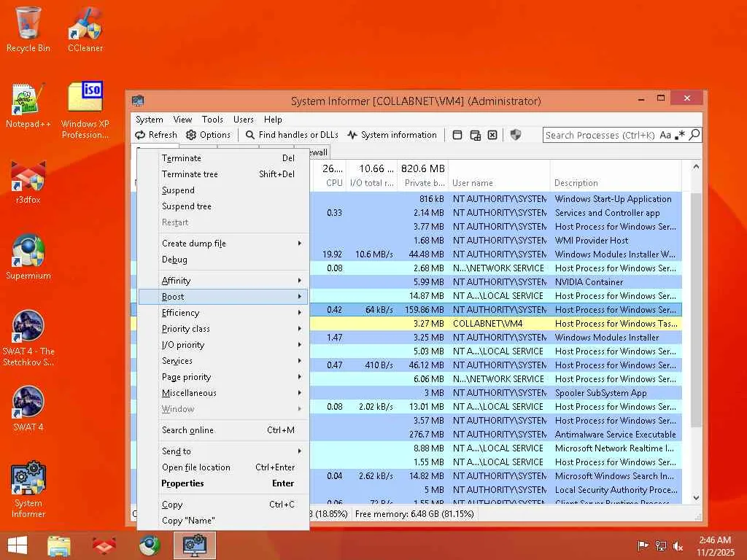Expand the Services submenu
This screenshot has height=560, width=747.
click(223, 361)
